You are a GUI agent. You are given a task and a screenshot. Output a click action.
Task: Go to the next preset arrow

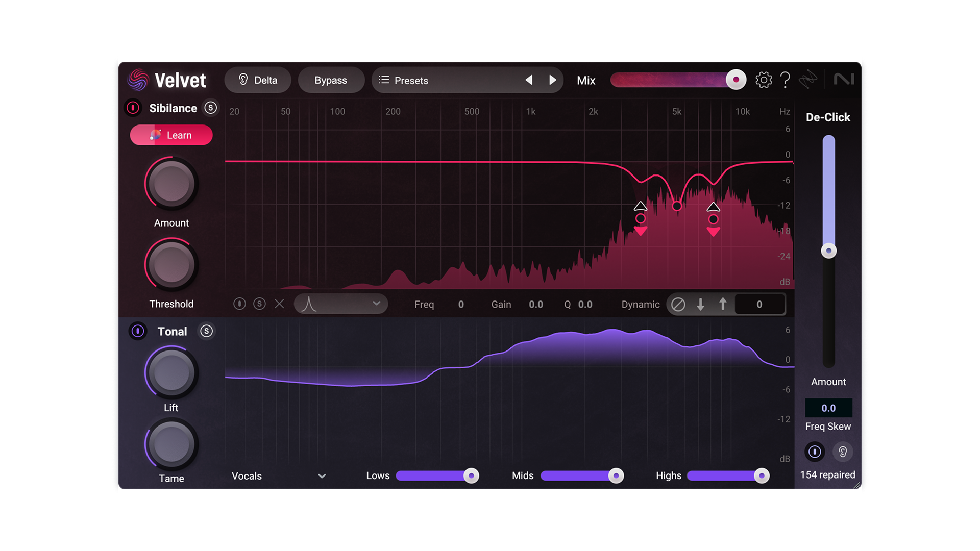point(552,80)
